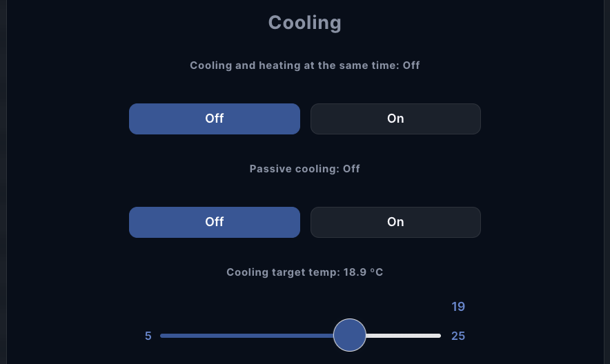Click the far left end of the slider track

point(162,336)
